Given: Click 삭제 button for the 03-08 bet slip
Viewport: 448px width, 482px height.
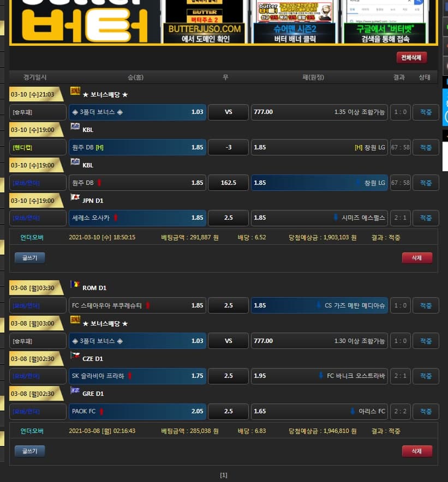Looking at the screenshot, I should 417,451.
